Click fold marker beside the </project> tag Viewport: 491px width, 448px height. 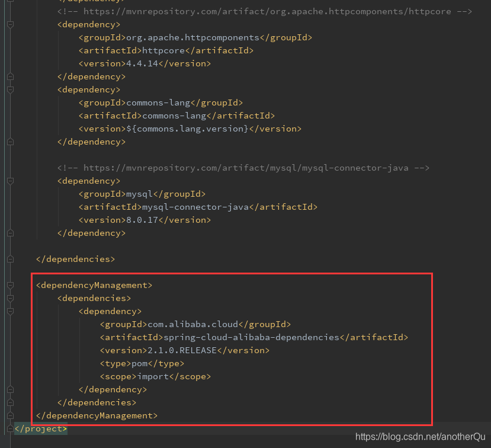pos(10,428)
